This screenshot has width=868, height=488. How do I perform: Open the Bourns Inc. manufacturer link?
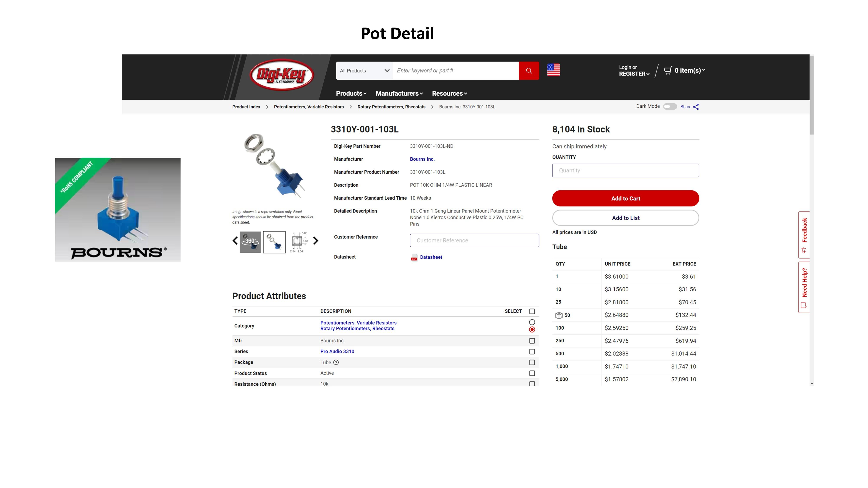(x=422, y=159)
